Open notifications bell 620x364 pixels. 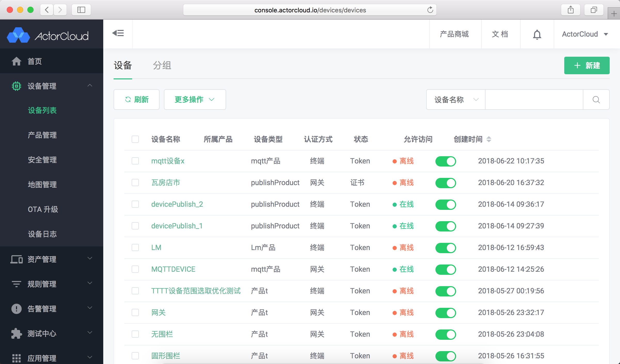click(x=537, y=34)
